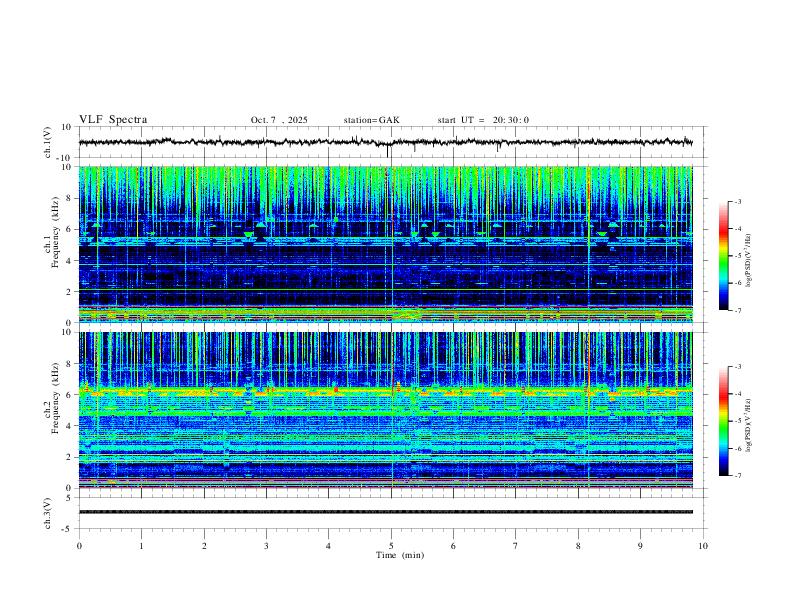Viewport: 792px width, 612px height.
Task: Click the log(PSD) label beside ch.2 color bar
Action: [x=748, y=425]
